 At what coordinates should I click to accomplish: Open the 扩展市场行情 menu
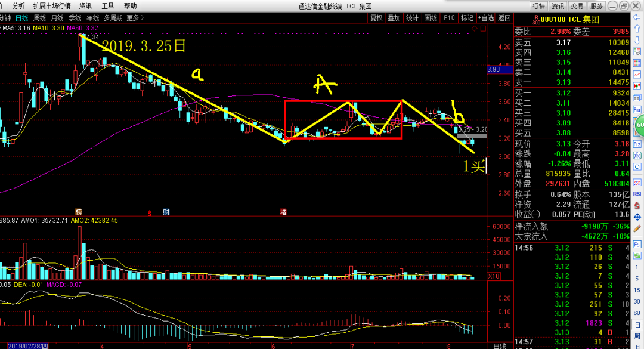coord(52,6)
